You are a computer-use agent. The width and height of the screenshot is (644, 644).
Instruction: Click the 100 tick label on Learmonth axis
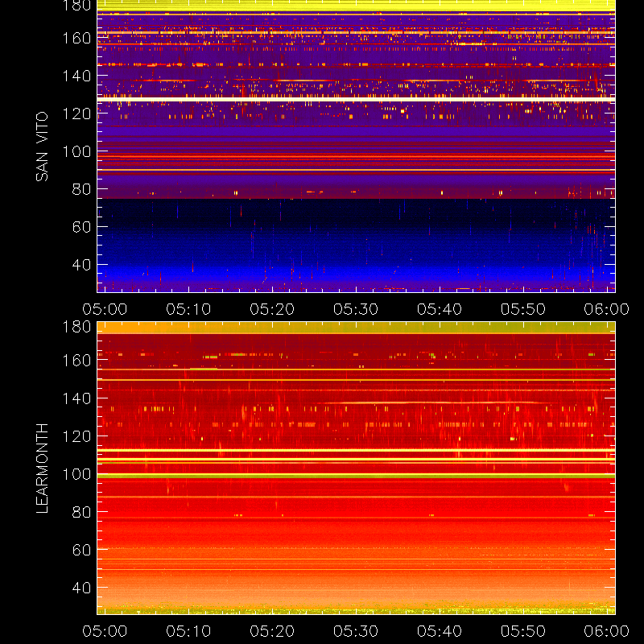(76, 474)
